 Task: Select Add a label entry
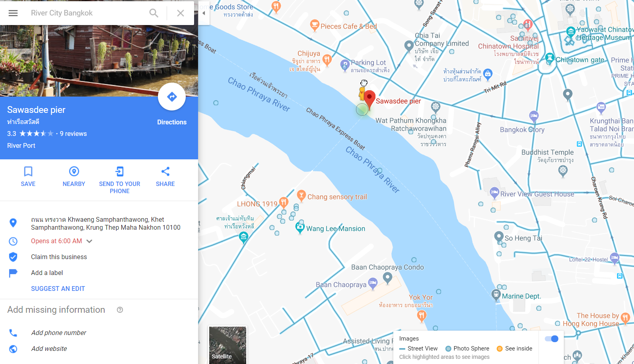pos(47,273)
